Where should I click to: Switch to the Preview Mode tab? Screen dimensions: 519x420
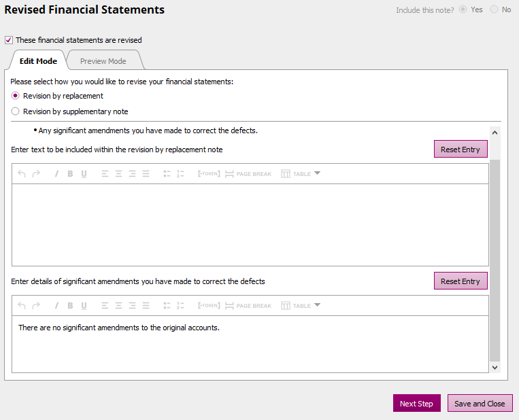[103, 61]
